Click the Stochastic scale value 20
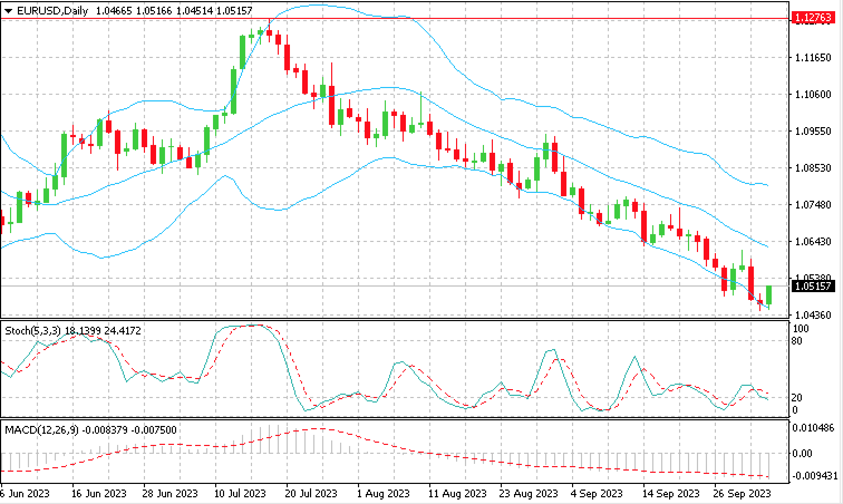This screenshot has width=843, height=504. coord(797,398)
